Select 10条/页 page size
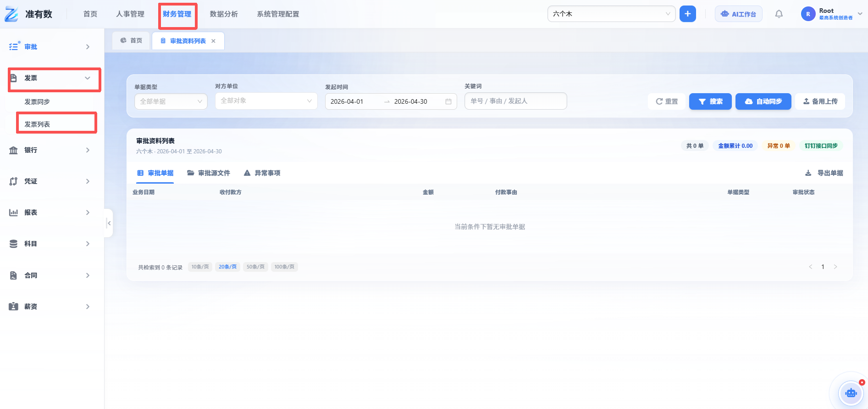Image resolution: width=868 pixels, height=409 pixels. click(200, 267)
